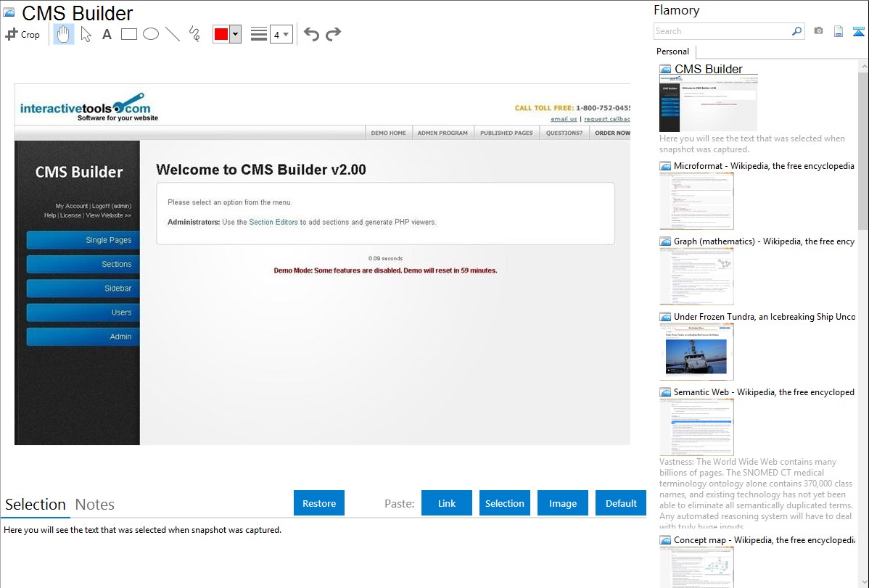Click the red color swatch
Viewport: 869px width, 588px height.
(x=221, y=34)
